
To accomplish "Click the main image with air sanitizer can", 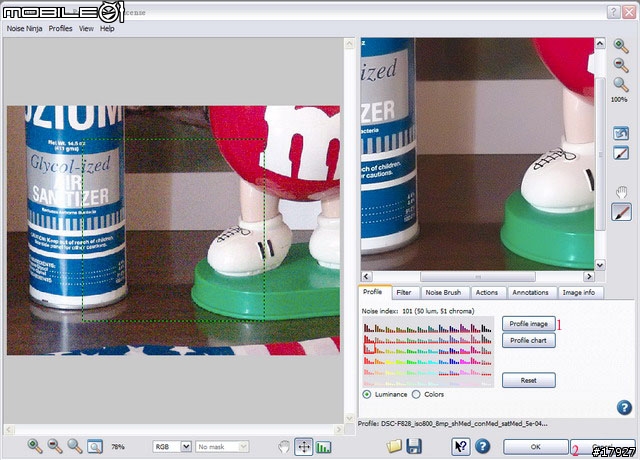I will pyautogui.click(x=173, y=231).
